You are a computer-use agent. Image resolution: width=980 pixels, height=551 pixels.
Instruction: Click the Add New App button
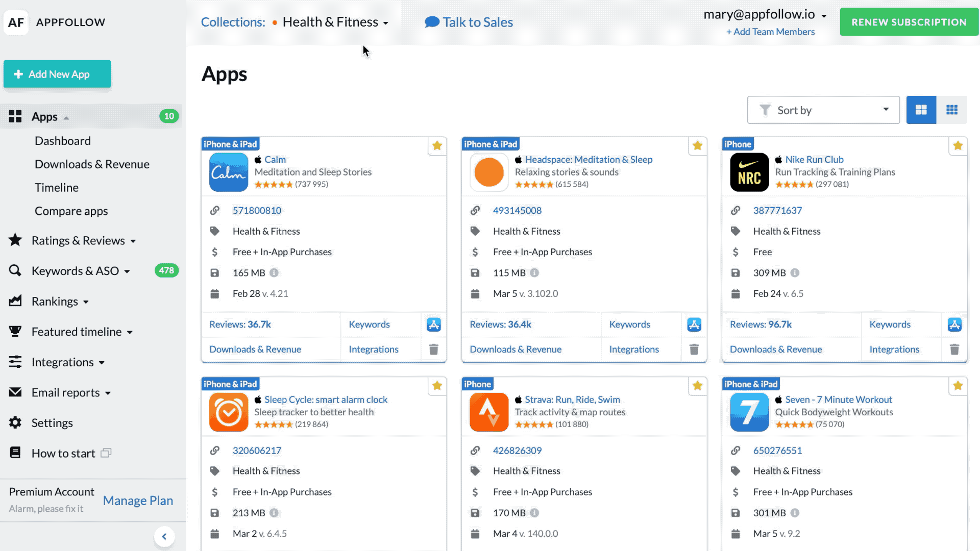[57, 74]
